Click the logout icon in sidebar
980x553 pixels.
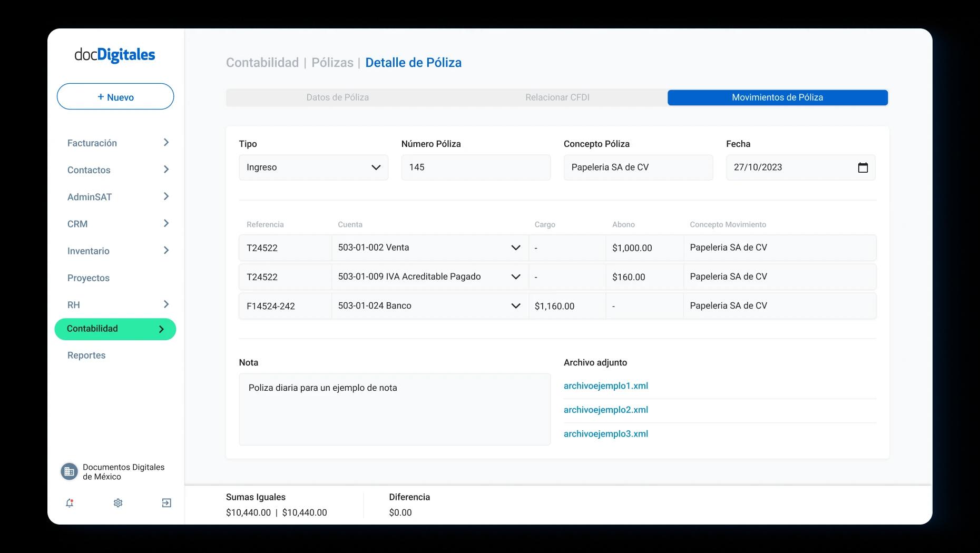click(x=166, y=503)
